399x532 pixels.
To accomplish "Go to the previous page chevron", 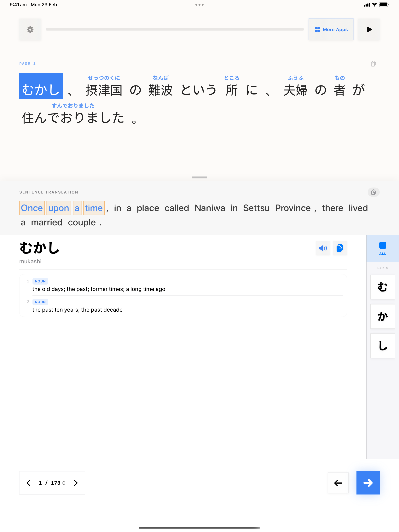I will tap(29, 483).
